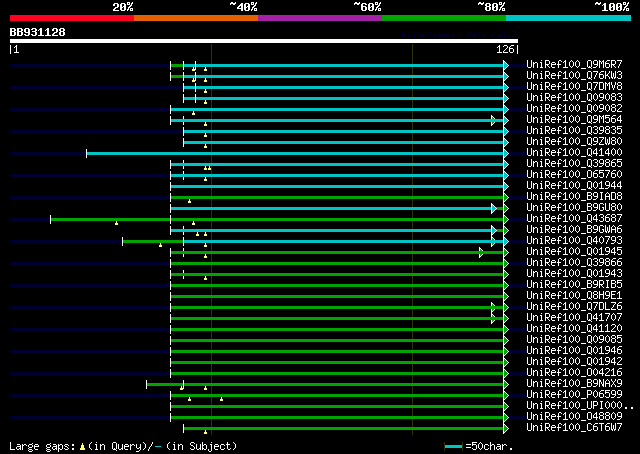Click the green ~80% identity legend segment
Screen dimensions: 640x454
444,18
